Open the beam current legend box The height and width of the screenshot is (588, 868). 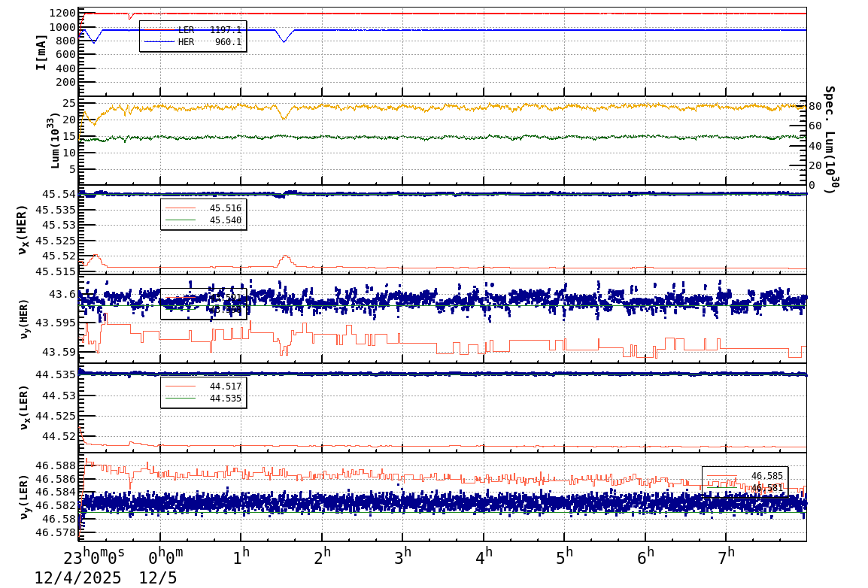(x=193, y=36)
